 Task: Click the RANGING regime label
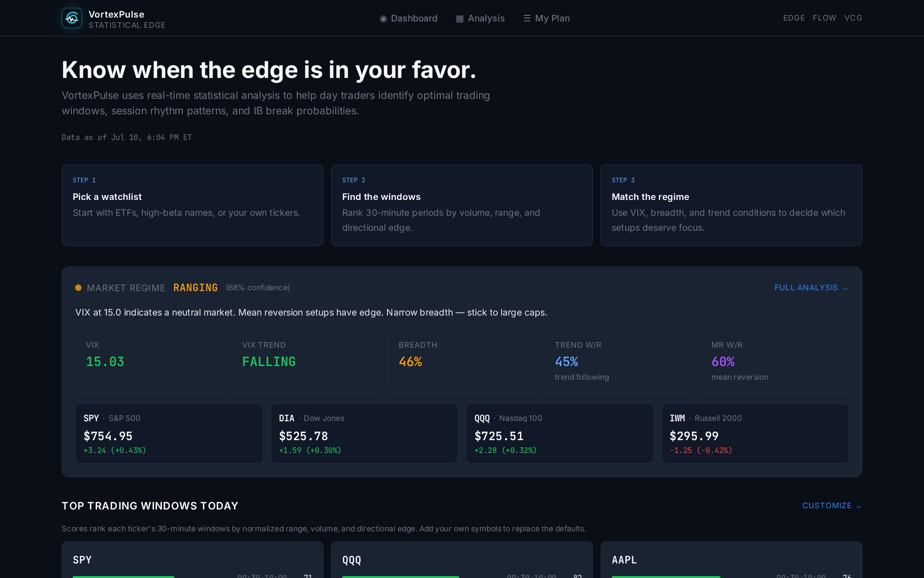(195, 288)
